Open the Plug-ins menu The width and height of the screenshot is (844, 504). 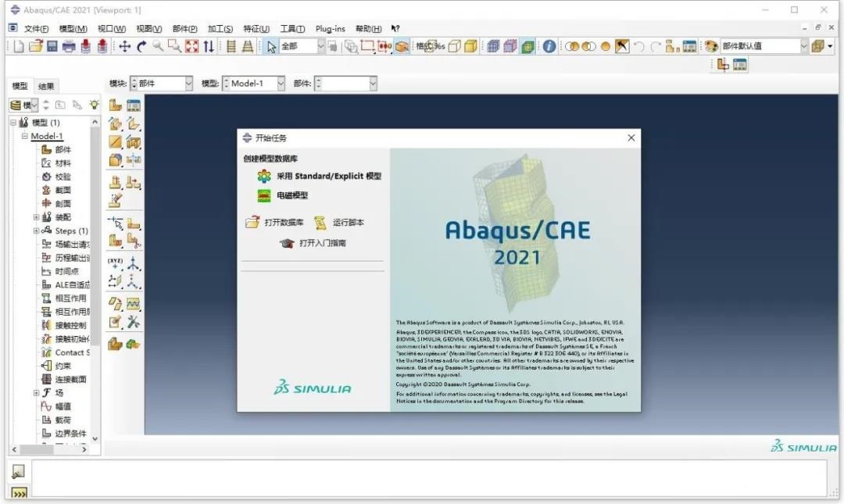tap(330, 28)
